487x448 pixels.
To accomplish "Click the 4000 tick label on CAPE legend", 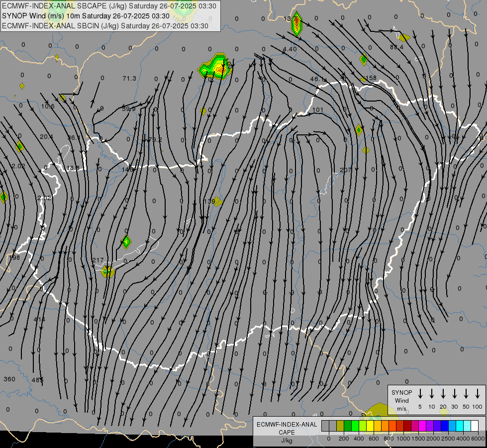I will [x=463, y=439].
